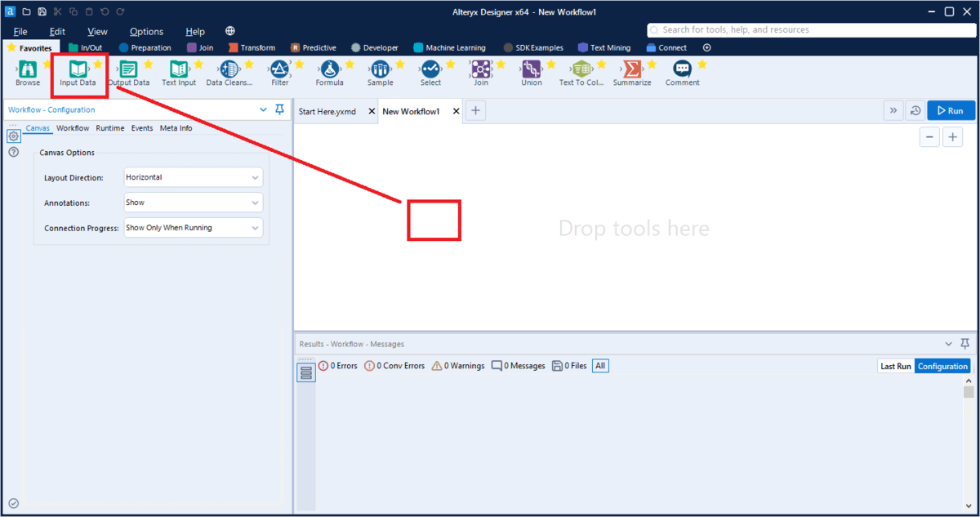Select the Browse tool icon
Image resolution: width=980 pixels, height=517 pixels.
click(x=27, y=69)
